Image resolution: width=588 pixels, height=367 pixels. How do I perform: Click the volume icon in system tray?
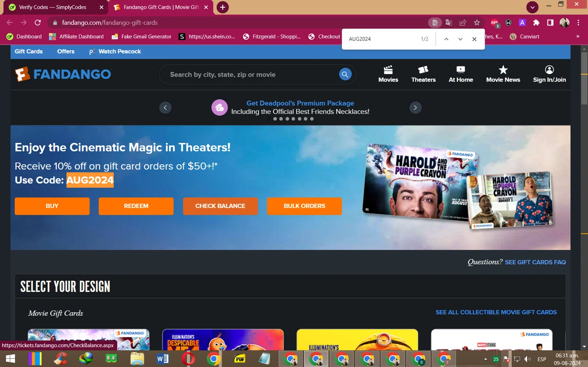point(528,359)
